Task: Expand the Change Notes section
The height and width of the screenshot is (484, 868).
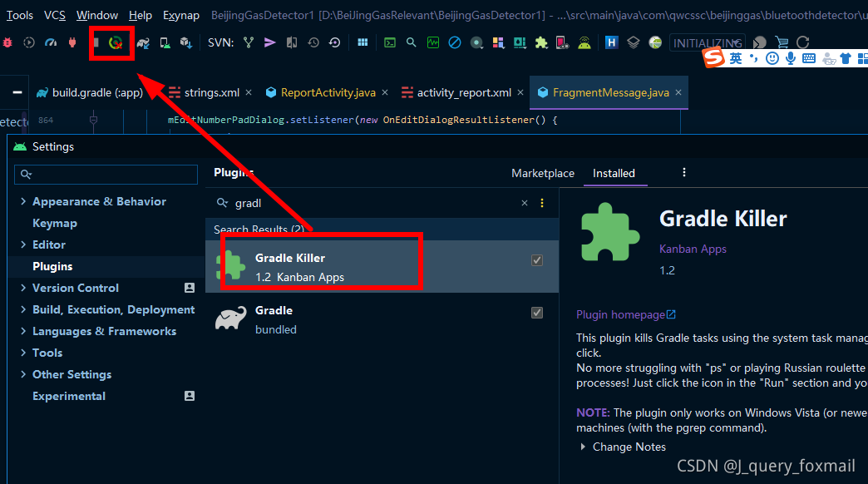Action: 583,447
